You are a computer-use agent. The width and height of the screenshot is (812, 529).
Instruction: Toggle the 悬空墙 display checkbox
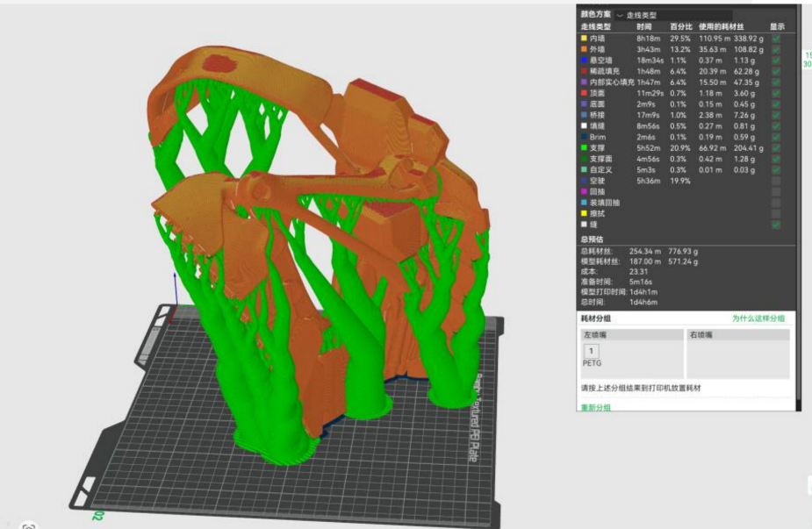tap(776, 60)
